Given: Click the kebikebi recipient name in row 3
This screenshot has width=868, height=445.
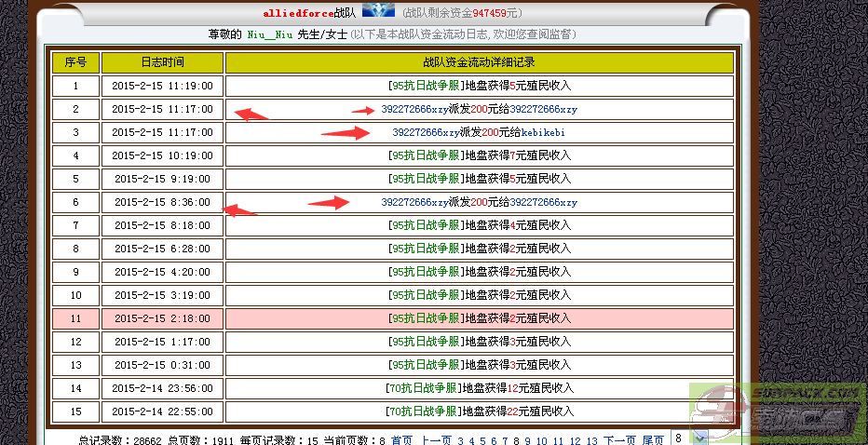Looking at the screenshot, I should (x=543, y=132).
